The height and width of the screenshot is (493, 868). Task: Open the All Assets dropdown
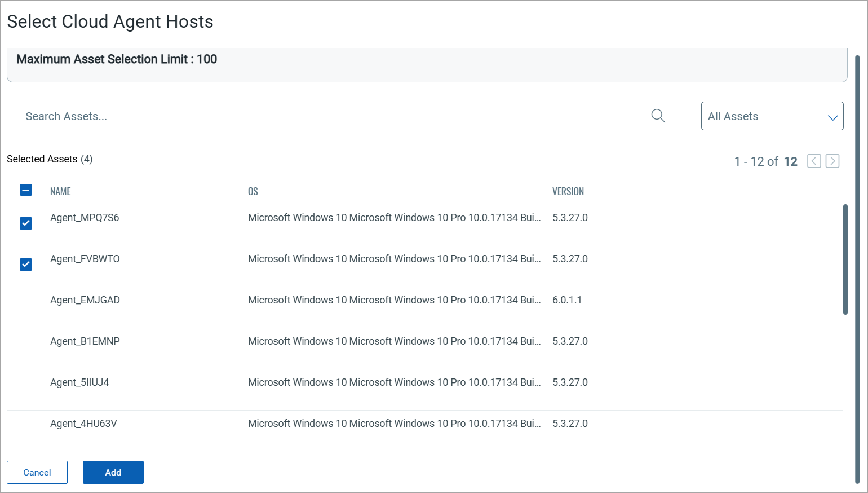(x=771, y=116)
